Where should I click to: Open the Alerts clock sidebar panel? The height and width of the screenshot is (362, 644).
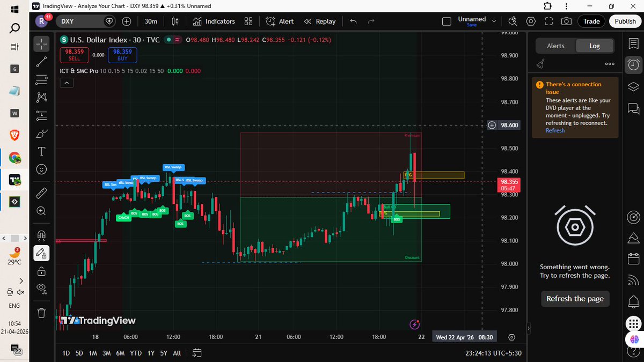633,64
